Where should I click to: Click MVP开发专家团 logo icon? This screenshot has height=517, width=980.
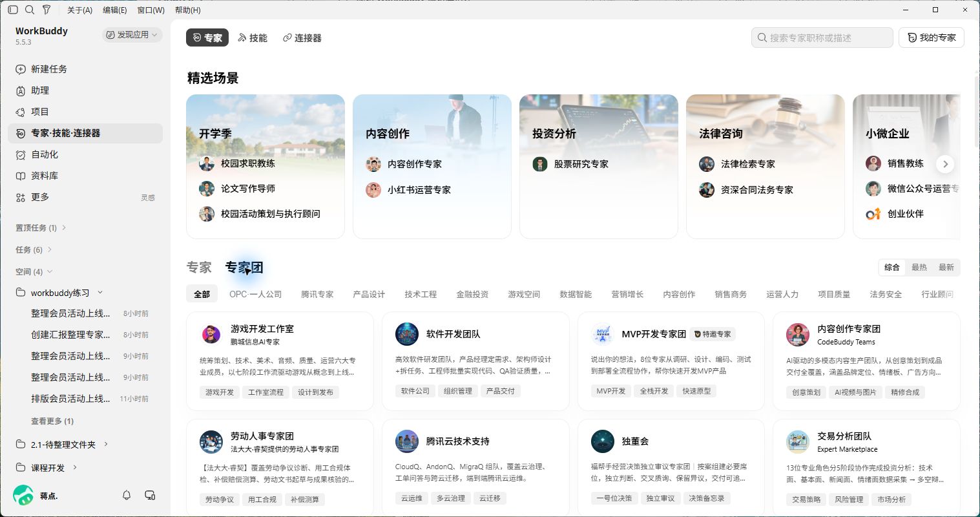click(x=602, y=334)
